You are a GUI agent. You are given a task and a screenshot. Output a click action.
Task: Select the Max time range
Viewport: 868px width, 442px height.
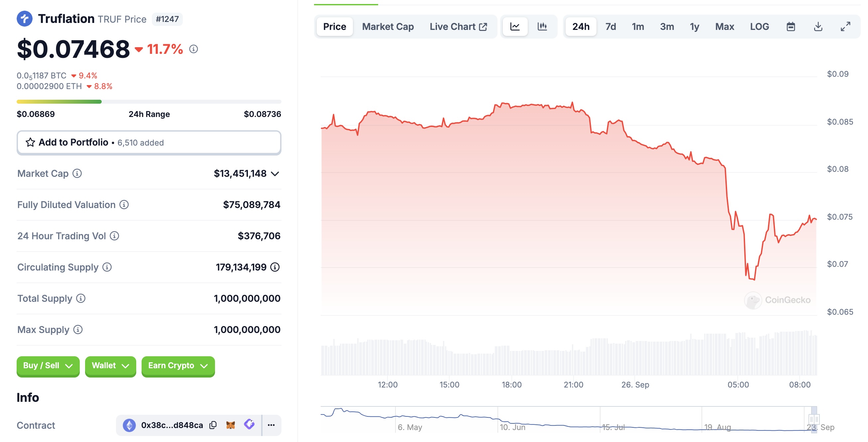click(724, 27)
